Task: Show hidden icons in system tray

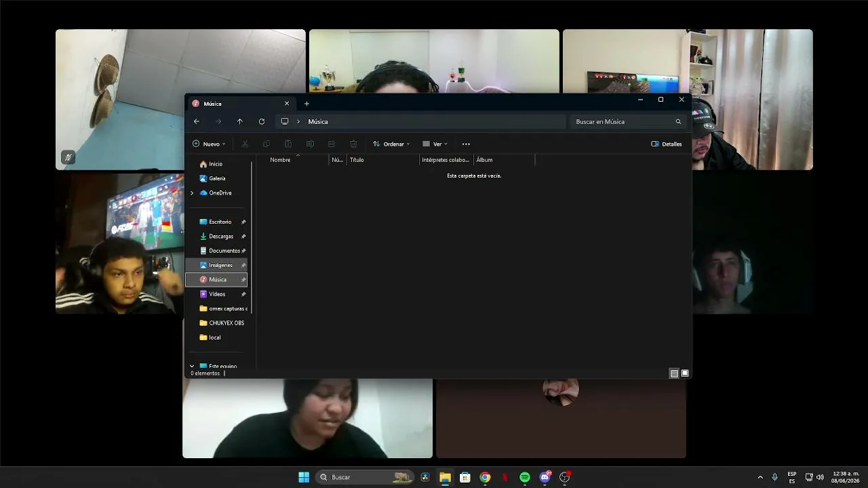Action: pos(760,477)
